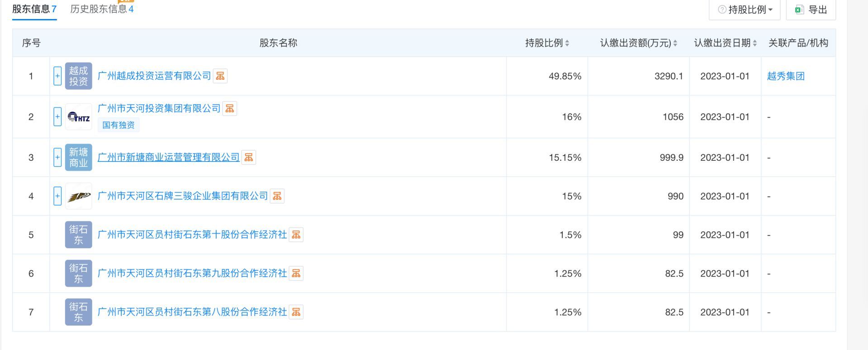The width and height of the screenshot is (868, 350).
Task: Click equity chart icon beside 广州市天河投资集团有限公司
Action: 230,109
